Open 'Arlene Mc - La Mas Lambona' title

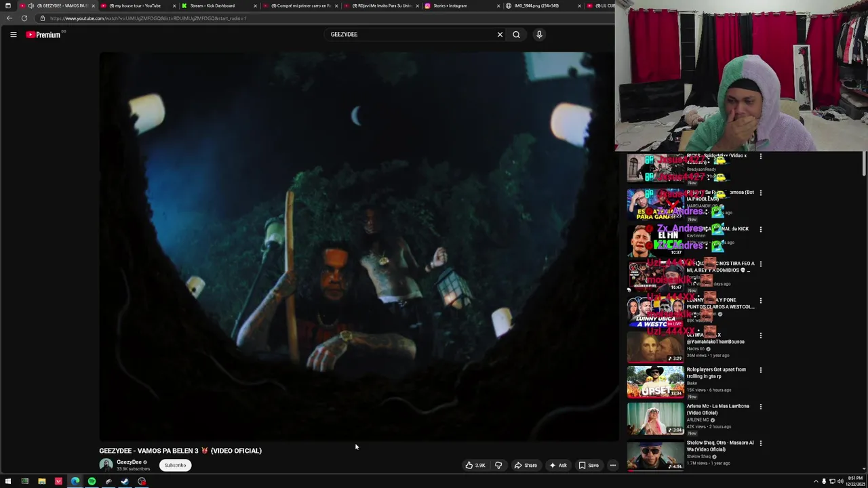(717, 409)
